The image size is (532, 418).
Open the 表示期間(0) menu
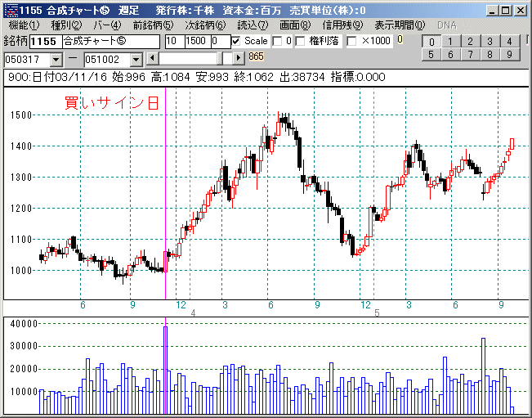click(x=400, y=25)
